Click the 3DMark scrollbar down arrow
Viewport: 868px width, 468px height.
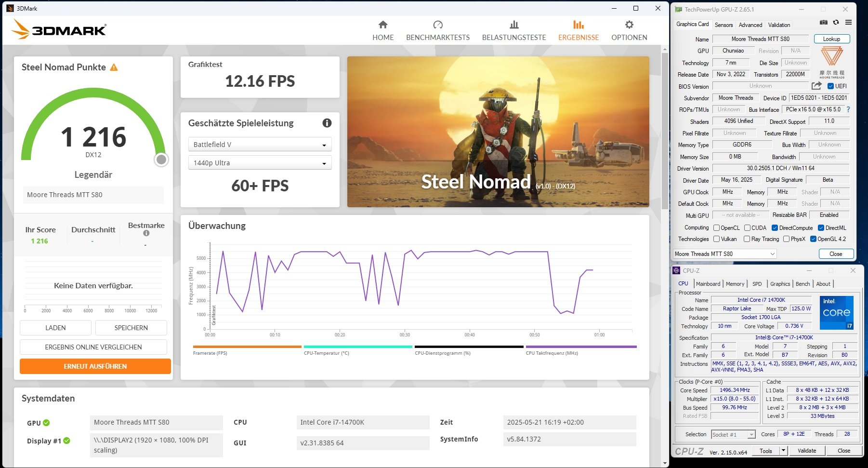tap(665, 463)
